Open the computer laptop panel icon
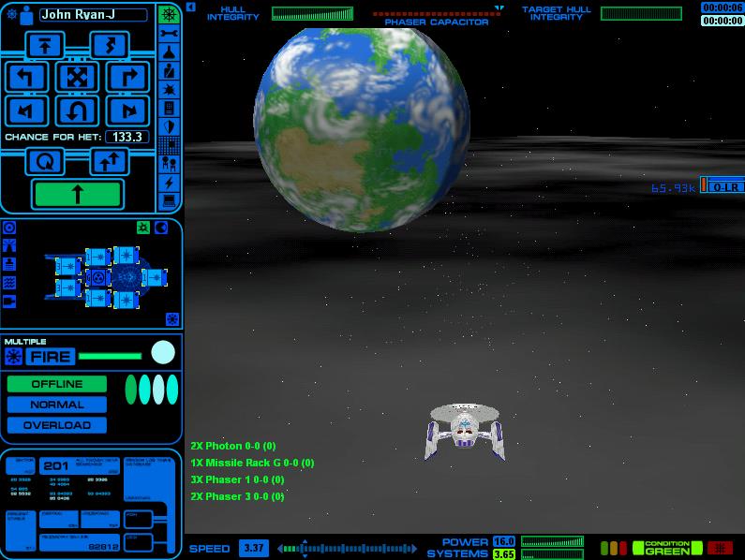 coord(169,201)
